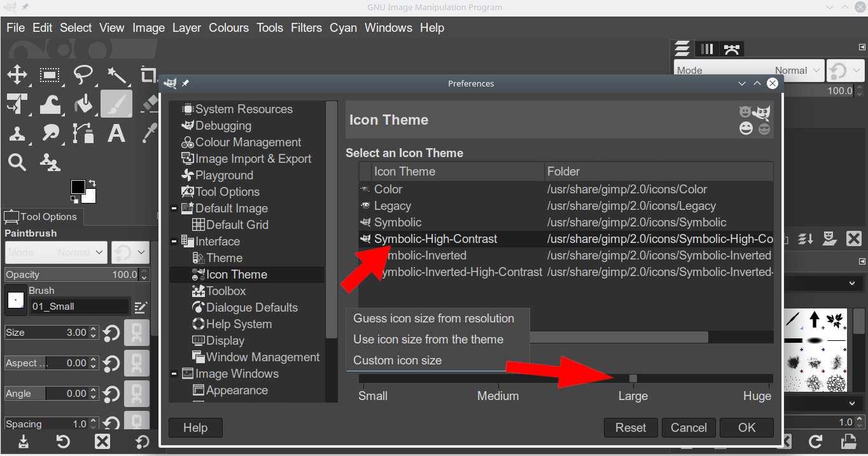Click OK in Preferences dialog
Image resolution: width=868 pixels, height=456 pixels.
click(x=746, y=427)
